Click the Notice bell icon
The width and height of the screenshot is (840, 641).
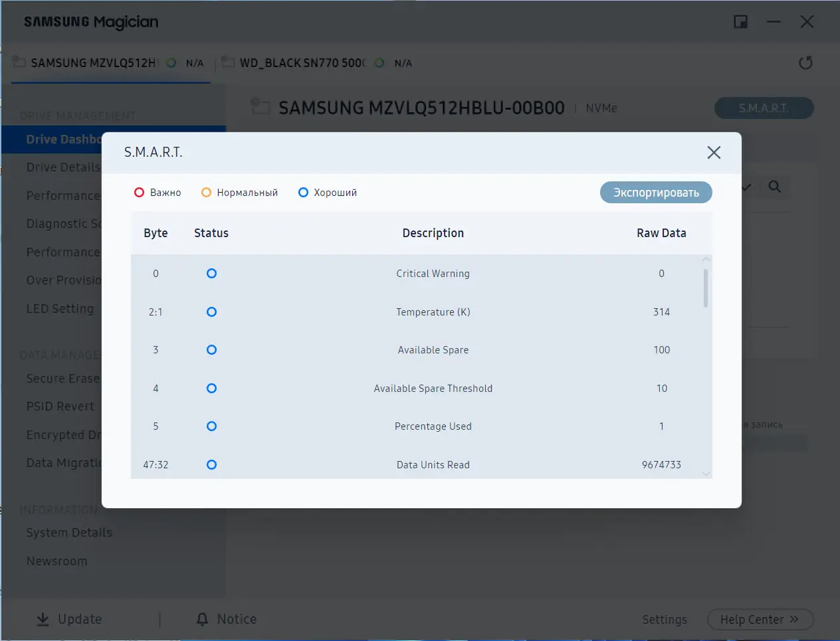[x=202, y=619]
